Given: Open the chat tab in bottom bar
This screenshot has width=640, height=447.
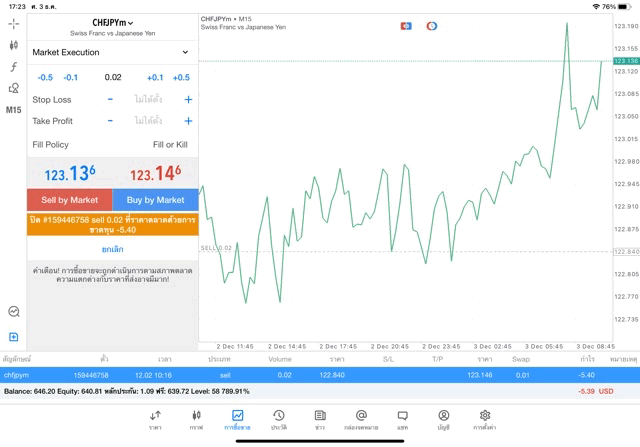Looking at the screenshot, I should pos(402,420).
